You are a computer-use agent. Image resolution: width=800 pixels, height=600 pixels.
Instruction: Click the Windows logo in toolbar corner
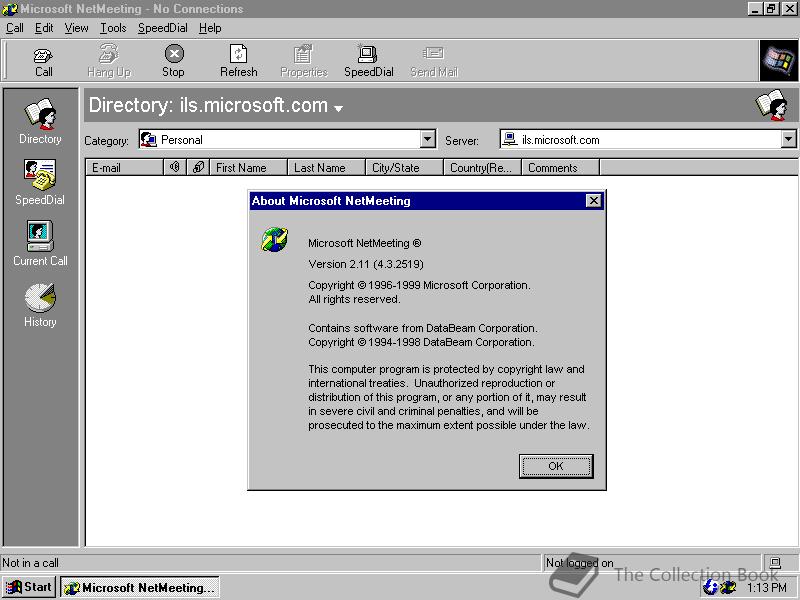click(x=779, y=61)
